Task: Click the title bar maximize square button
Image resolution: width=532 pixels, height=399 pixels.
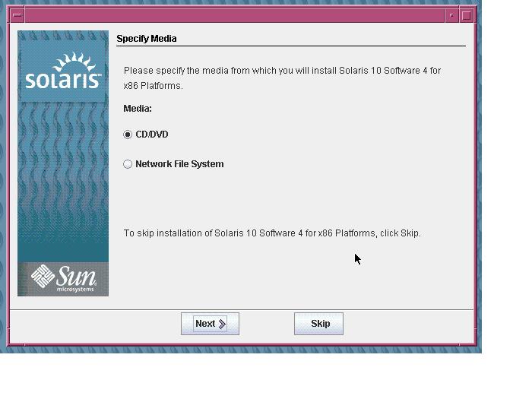Action: tap(467, 16)
